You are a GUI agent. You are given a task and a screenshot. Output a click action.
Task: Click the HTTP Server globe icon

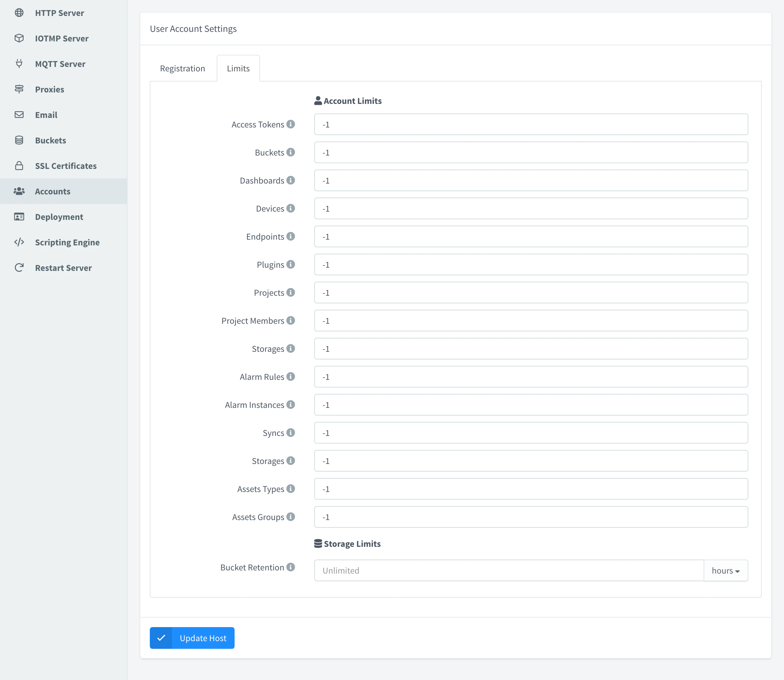coord(19,13)
